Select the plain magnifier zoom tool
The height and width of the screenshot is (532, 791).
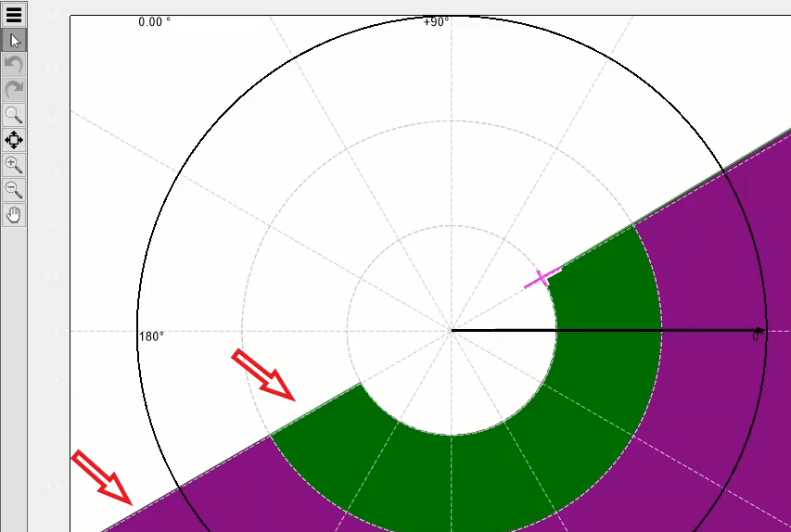tap(14, 115)
